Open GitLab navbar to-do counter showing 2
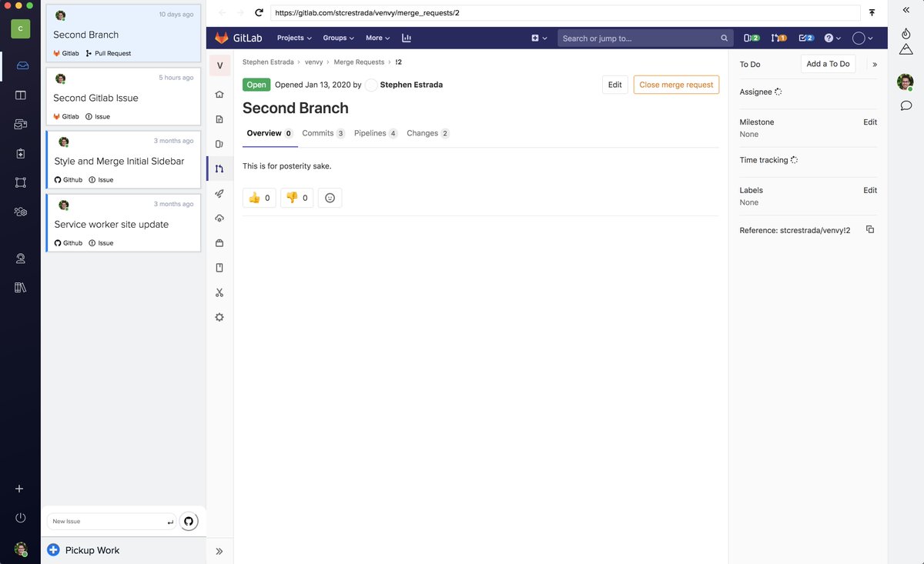Screen dimensions: 924x564 [806, 38]
